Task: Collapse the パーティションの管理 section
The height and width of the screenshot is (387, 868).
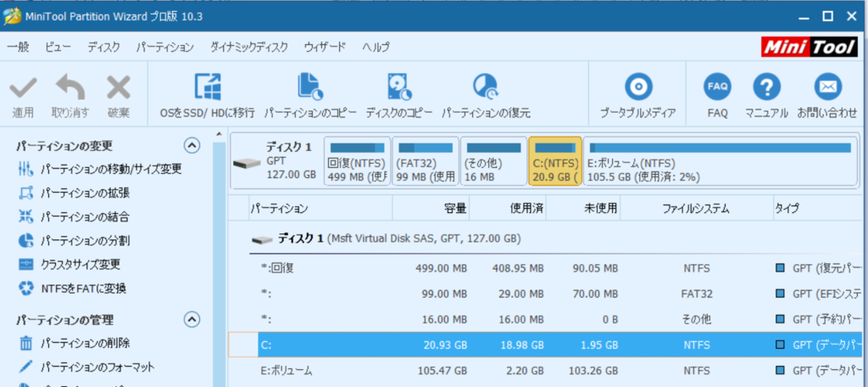Action: (x=192, y=319)
